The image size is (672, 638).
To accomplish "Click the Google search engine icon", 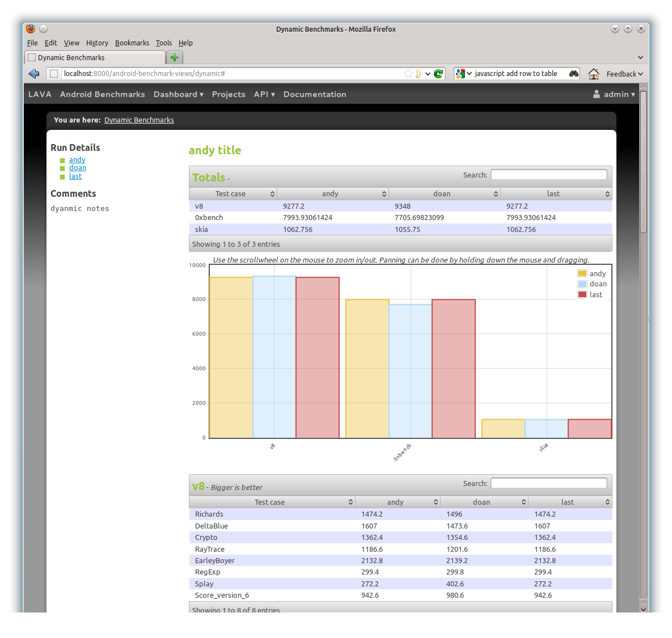I will tap(460, 74).
